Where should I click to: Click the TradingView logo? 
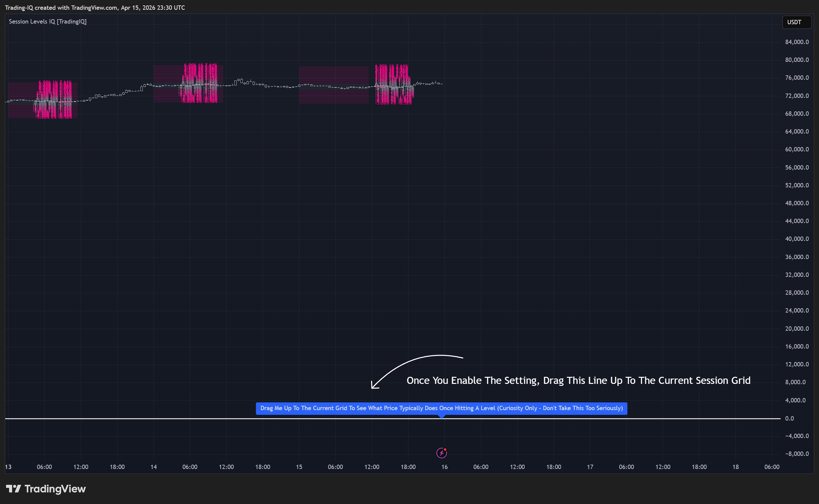click(46, 489)
